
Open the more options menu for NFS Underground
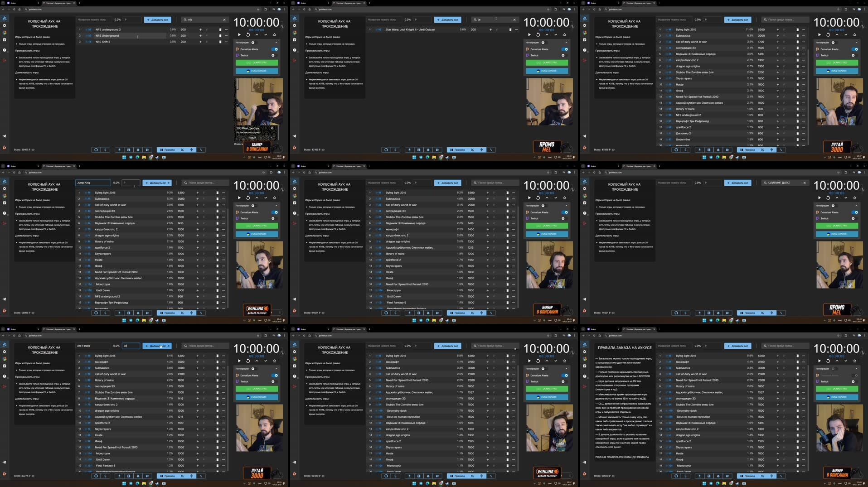click(x=227, y=36)
